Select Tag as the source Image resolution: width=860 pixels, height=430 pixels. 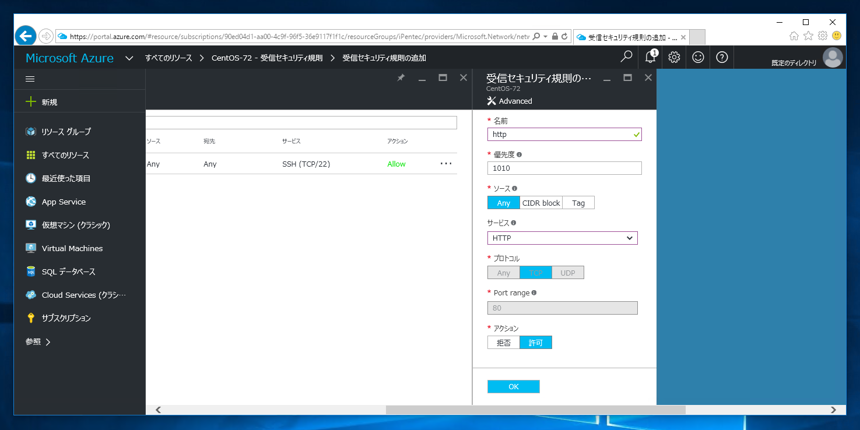tap(578, 203)
